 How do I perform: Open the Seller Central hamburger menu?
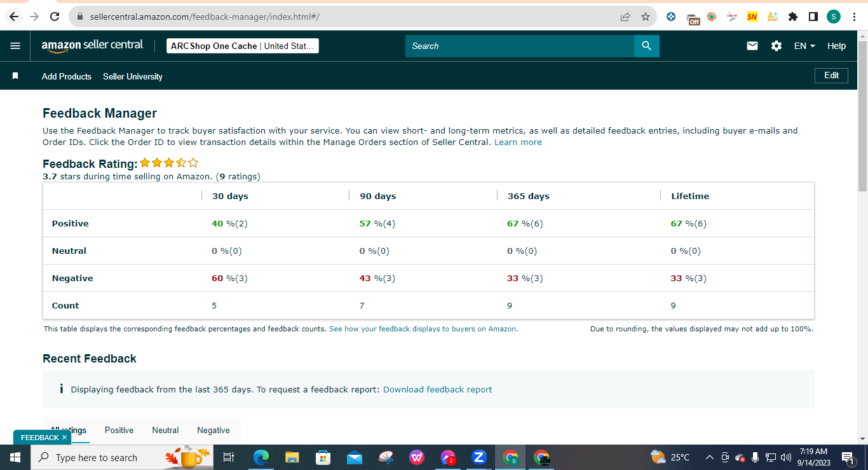click(15, 46)
